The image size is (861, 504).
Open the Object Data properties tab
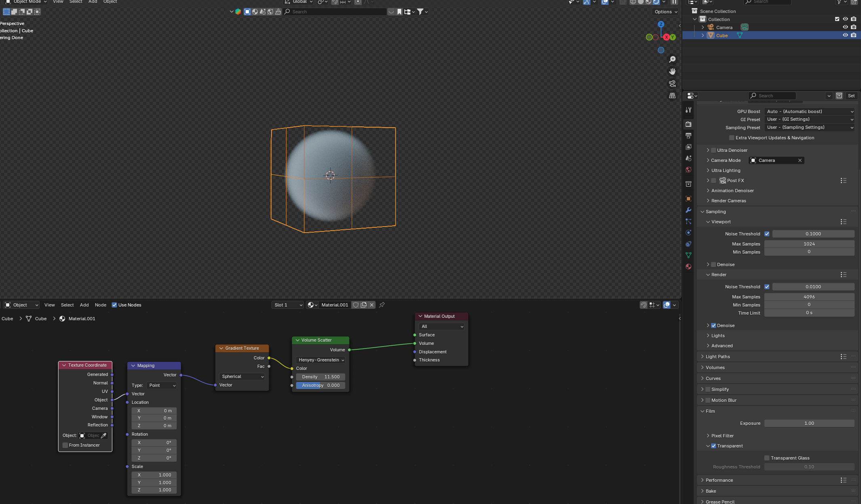tap(688, 255)
